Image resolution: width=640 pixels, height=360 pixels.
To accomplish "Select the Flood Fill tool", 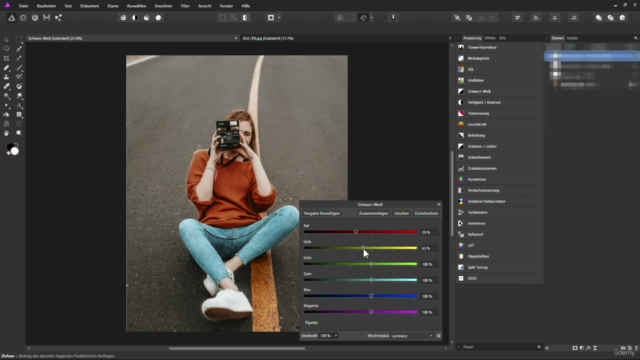I will (6, 115).
